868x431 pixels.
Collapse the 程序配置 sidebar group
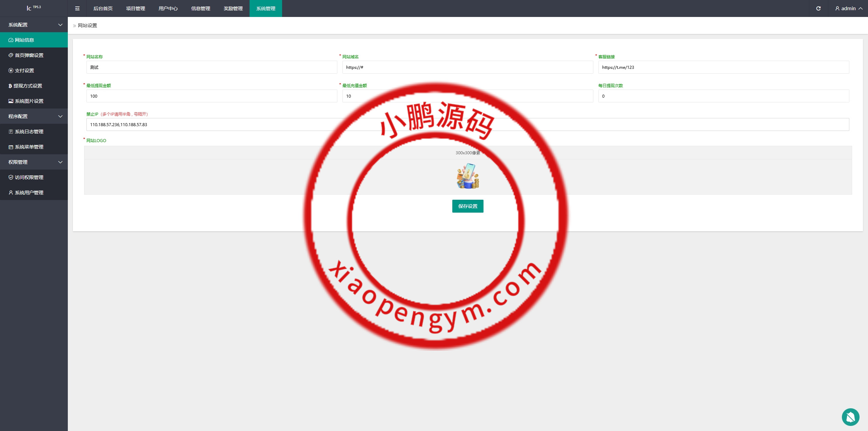(34, 116)
